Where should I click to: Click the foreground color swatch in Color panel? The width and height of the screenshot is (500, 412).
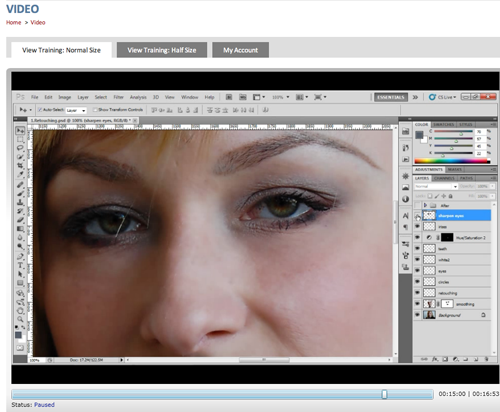419,135
